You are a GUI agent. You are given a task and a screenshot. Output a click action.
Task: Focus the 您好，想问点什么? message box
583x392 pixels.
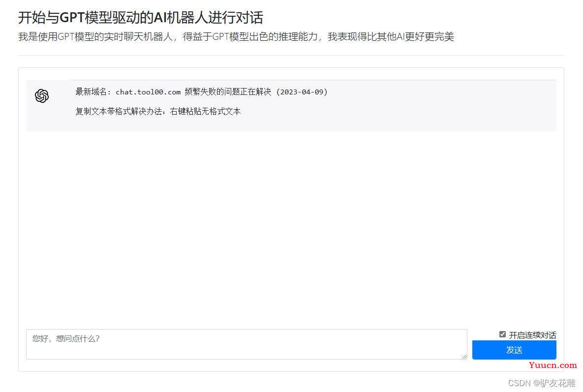(246, 344)
